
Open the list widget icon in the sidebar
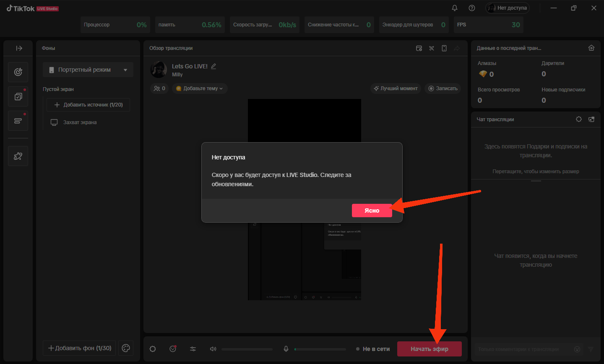pos(18,121)
